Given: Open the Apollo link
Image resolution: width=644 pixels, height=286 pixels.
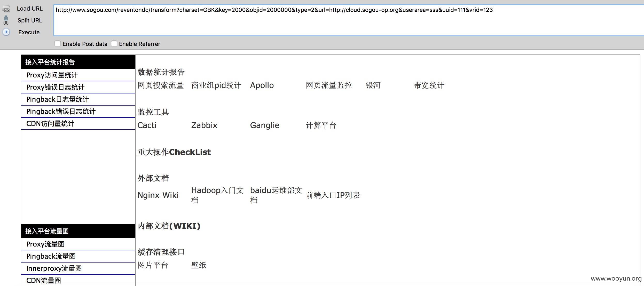Looking at the screenshot, I should point(262,85).
